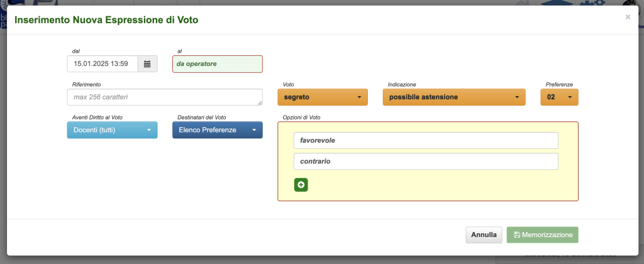Image resolution: width=644 pixels, height=264 pixels.
Task: Open the Preferenze '02' dropdown
Action: point(559,97)
